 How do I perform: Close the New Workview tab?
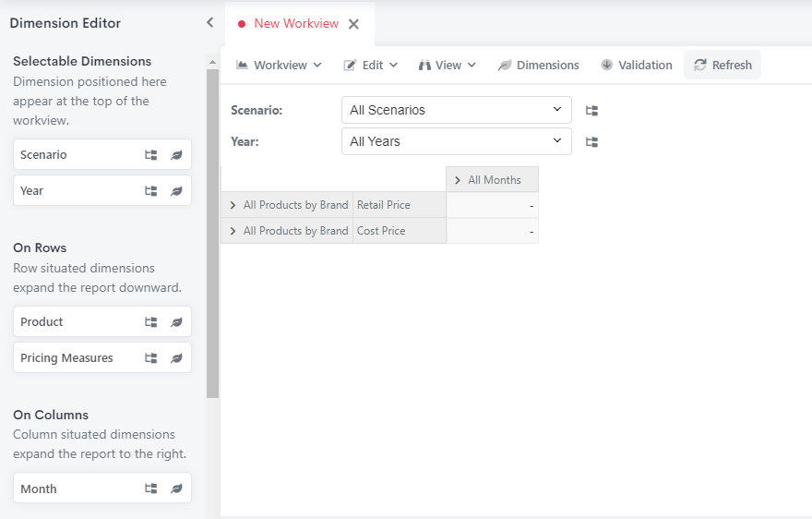pos(353,24)
